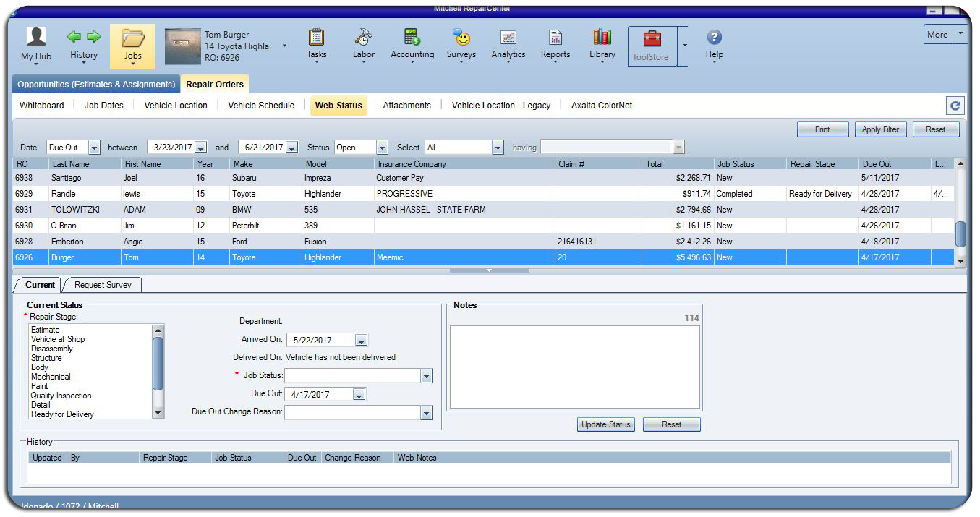
Task: Click the Apply Filter button
Action: pos(880,129)
